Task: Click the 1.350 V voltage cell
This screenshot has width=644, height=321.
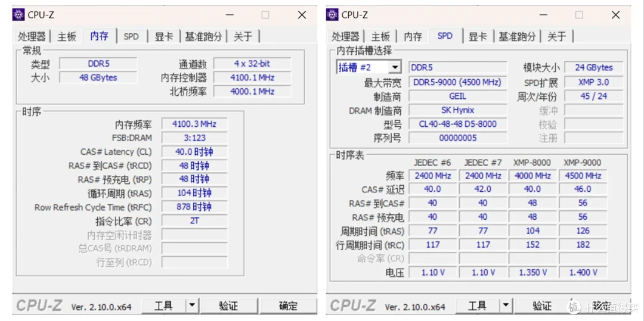Action: (x=532, y=272)
